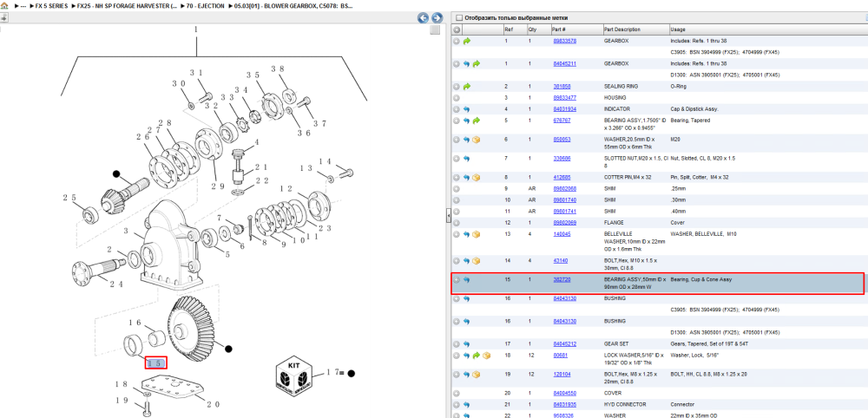Open the '---' breadcrumb level
Viewport: 868px width, 418px height.
(23, 5)
